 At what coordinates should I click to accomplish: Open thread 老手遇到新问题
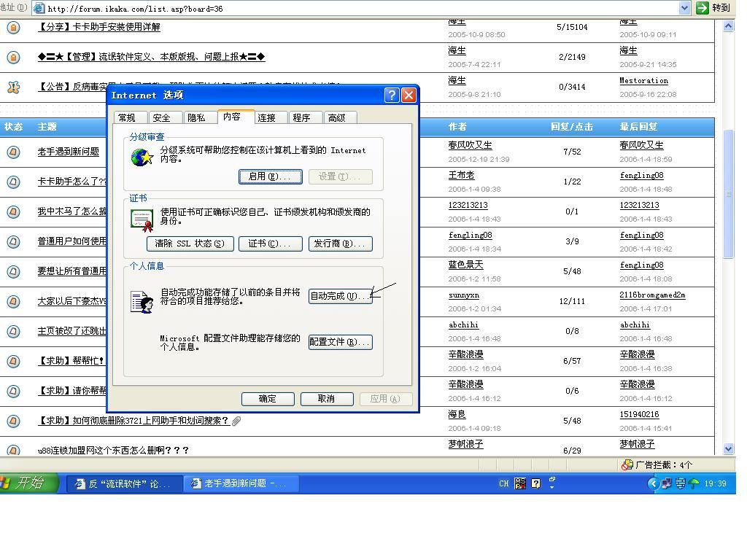68,152
